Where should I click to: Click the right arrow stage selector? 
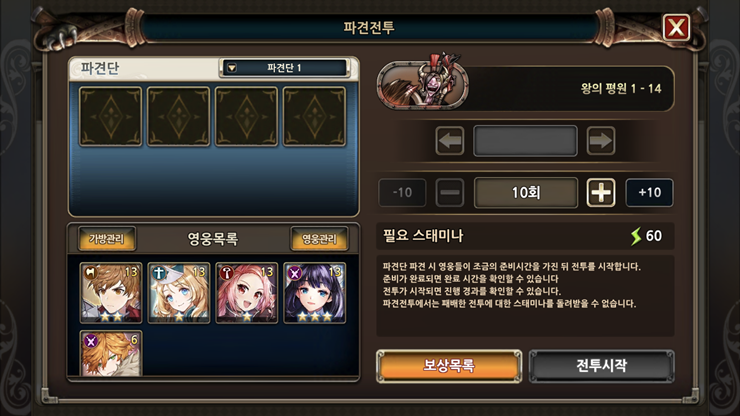[601, 141]
